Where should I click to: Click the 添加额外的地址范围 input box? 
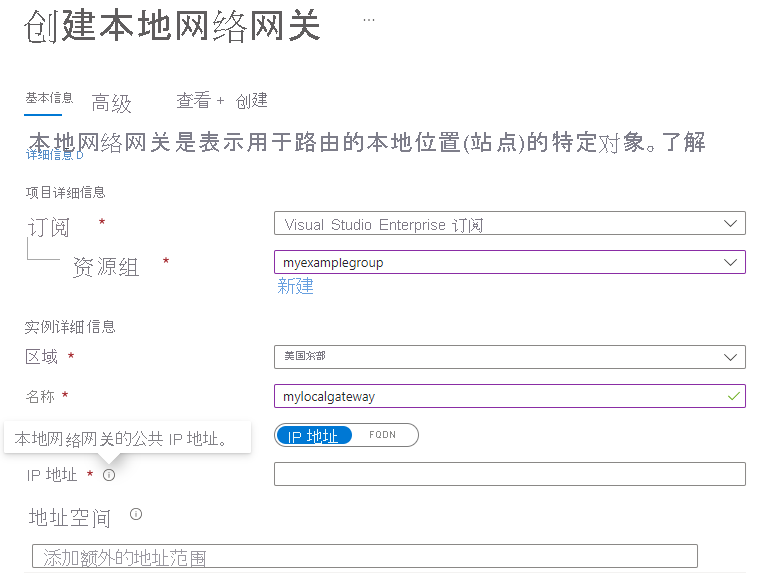[365, 556]
